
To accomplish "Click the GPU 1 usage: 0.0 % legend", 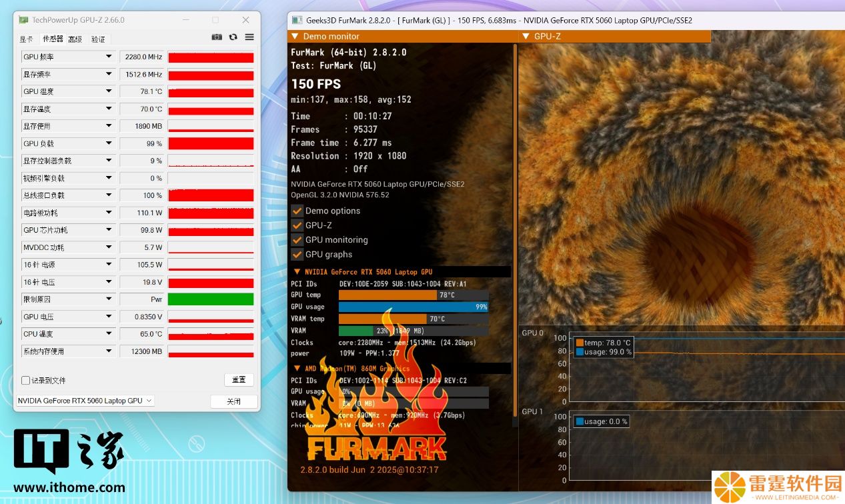I will click(600, 421).
